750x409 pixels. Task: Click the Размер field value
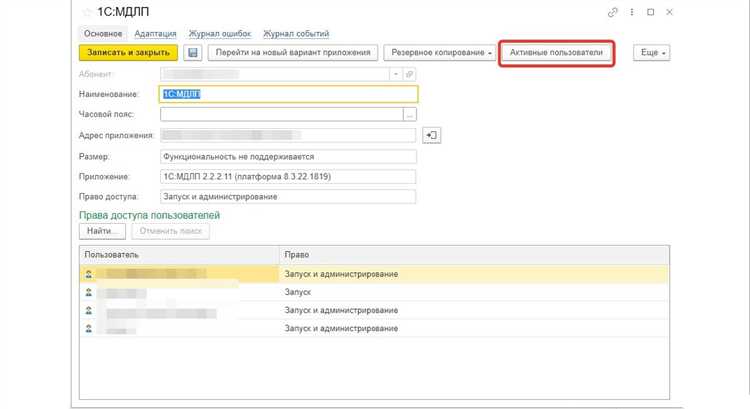(288, 156)
